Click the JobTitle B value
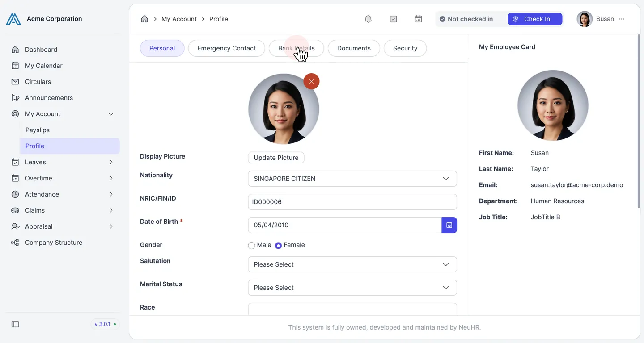The image size is (644, 343). [545, 217]
